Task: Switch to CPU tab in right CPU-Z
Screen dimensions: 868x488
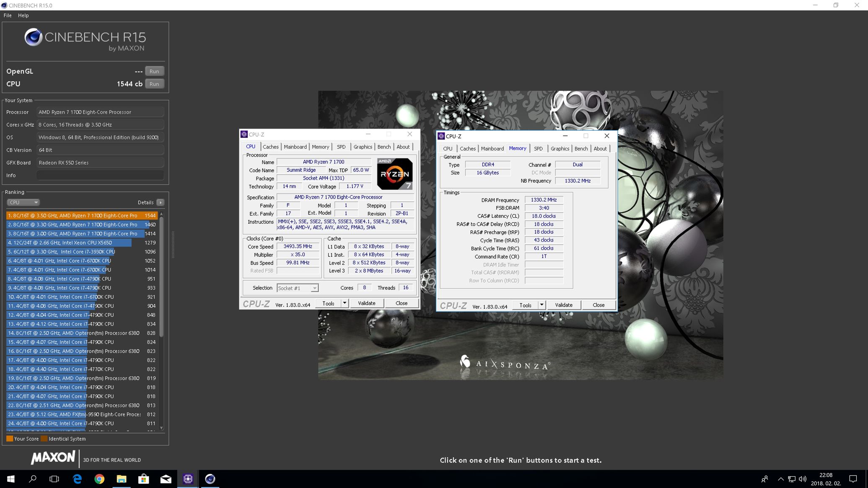Action: [448, 149]
